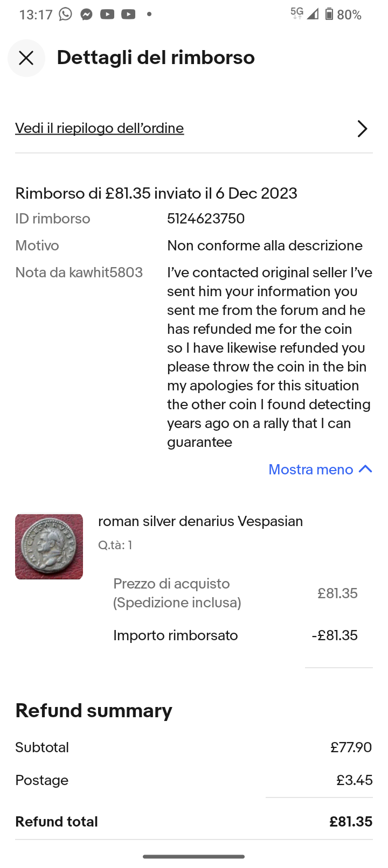Screen dimensions: 388x868
Task: Open the order summary link
Action: pyautogui.click(x=100, y=128)
